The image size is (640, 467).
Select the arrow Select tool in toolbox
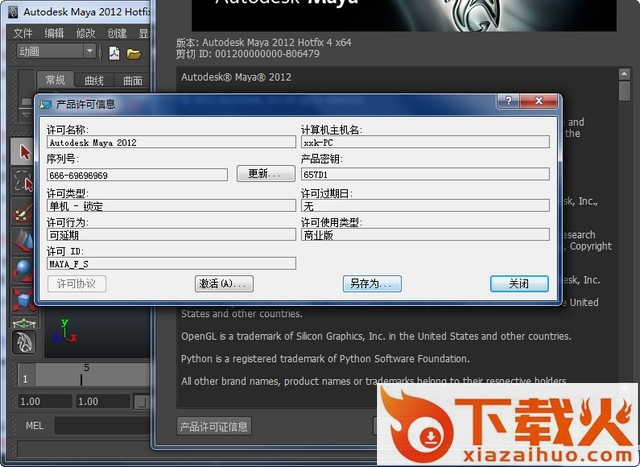22,151
